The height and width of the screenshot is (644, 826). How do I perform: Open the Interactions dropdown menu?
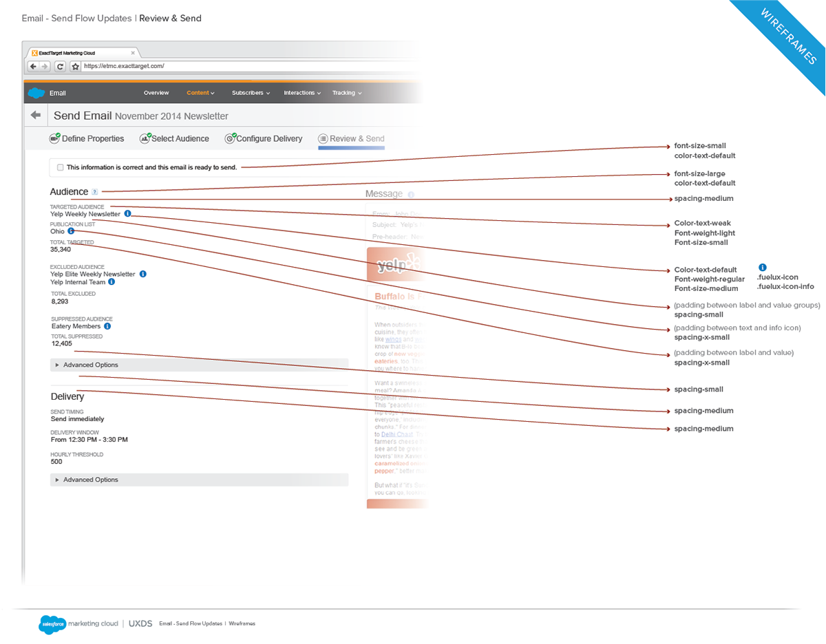pyautogui.click(x=302, y=93)
